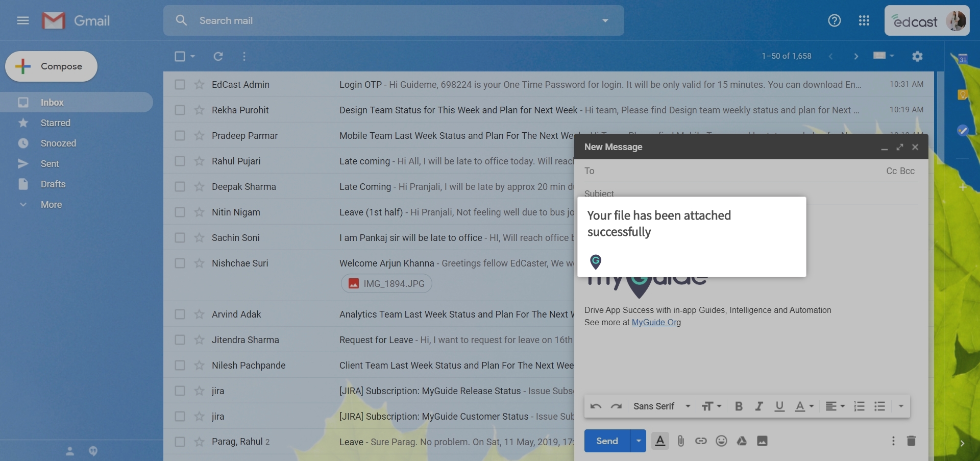The image size is (980, 461).
Task: Select the Nilesh Pachpande email checkbox
Action: 180,365
